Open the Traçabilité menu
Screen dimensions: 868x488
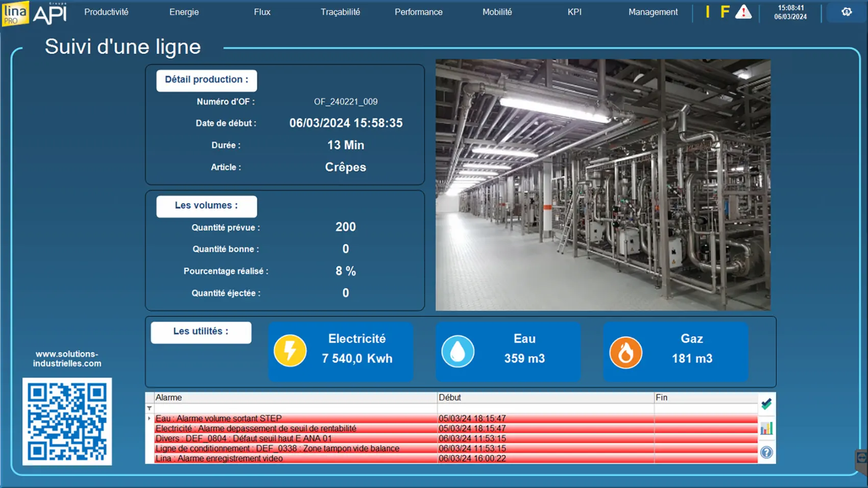point(340,12)
